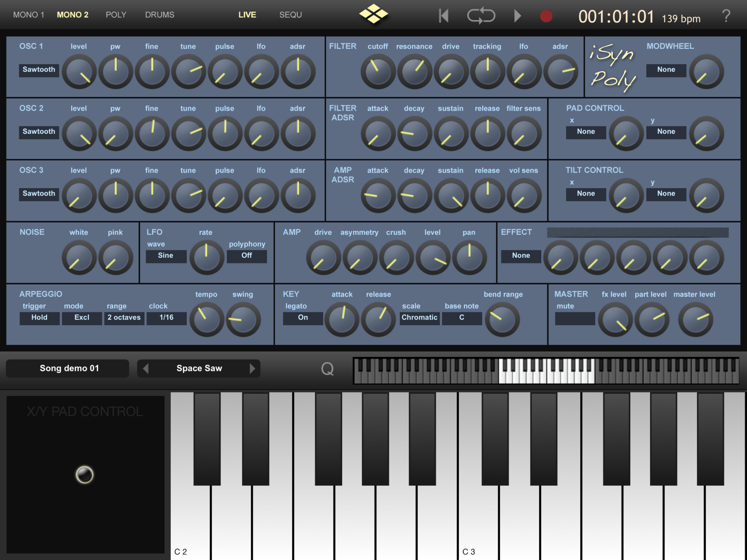Click the rewind to start transport icon
This screenshot has height=560, width=747.
point(444,16)
